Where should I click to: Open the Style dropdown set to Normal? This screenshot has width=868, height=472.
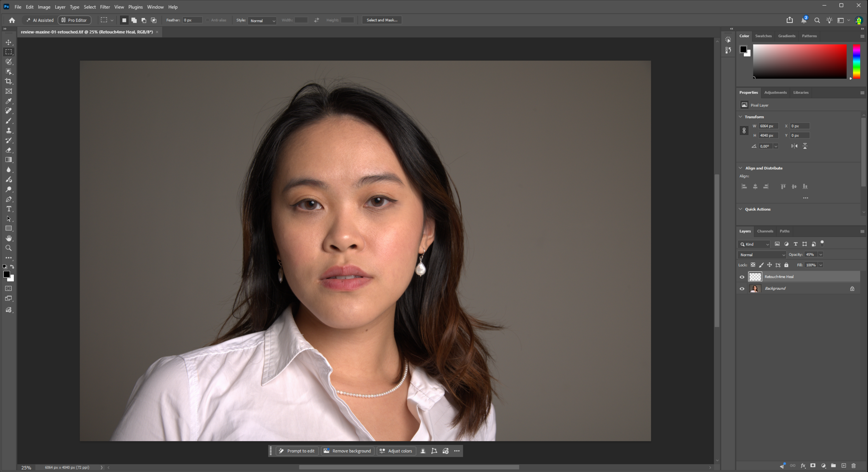click(262, 21)
